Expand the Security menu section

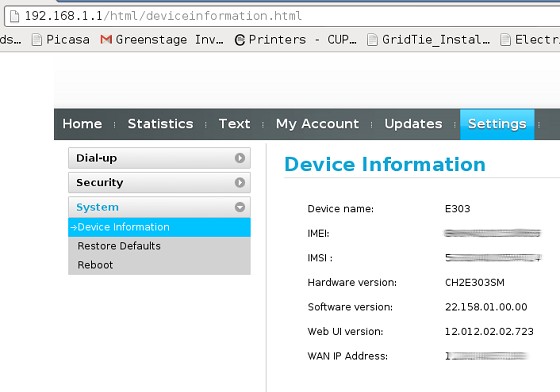pos(159,182)
